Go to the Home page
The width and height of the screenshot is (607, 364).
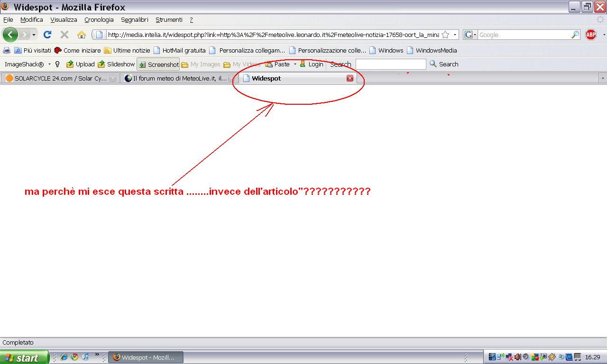click(x=82, y=35)
